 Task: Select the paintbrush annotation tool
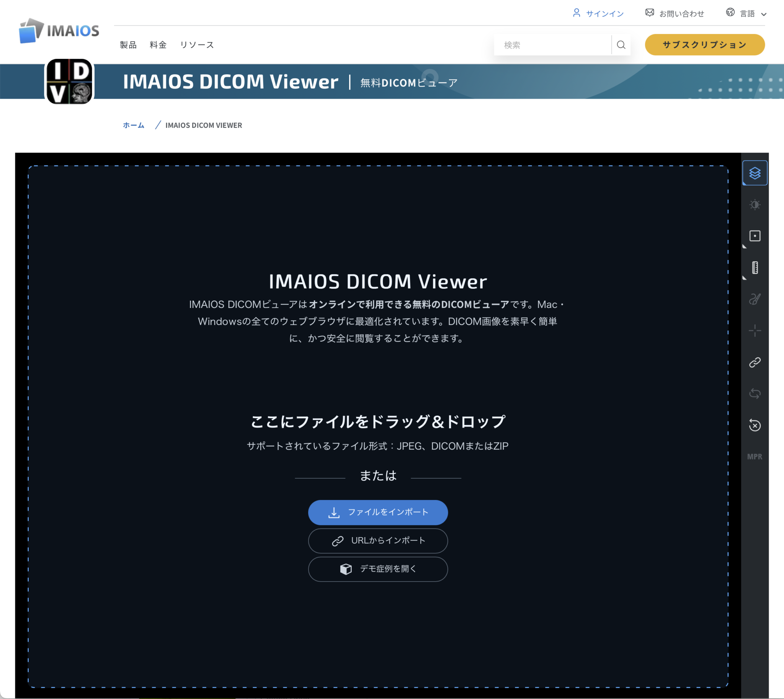(x=755, y=299)
